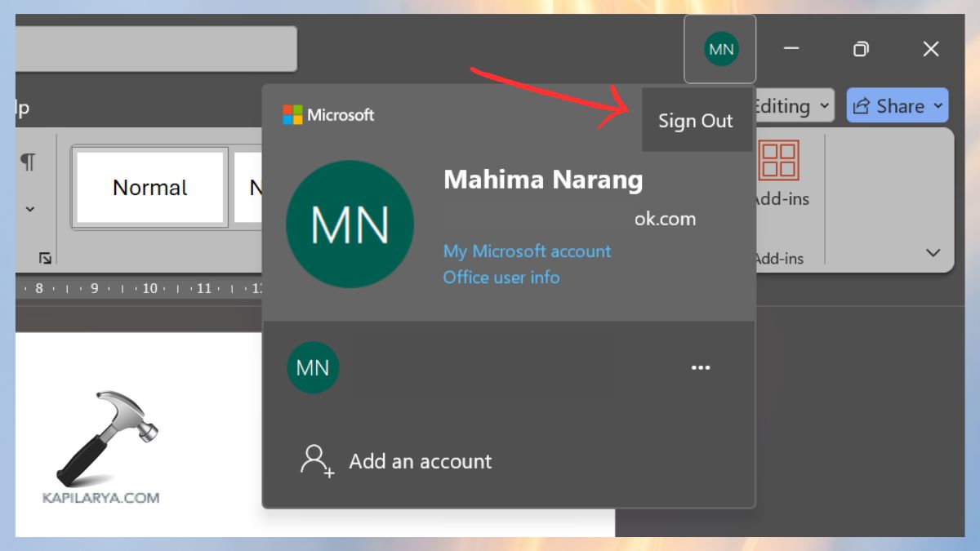Click the large MN profile picture

tap(350, 223)
